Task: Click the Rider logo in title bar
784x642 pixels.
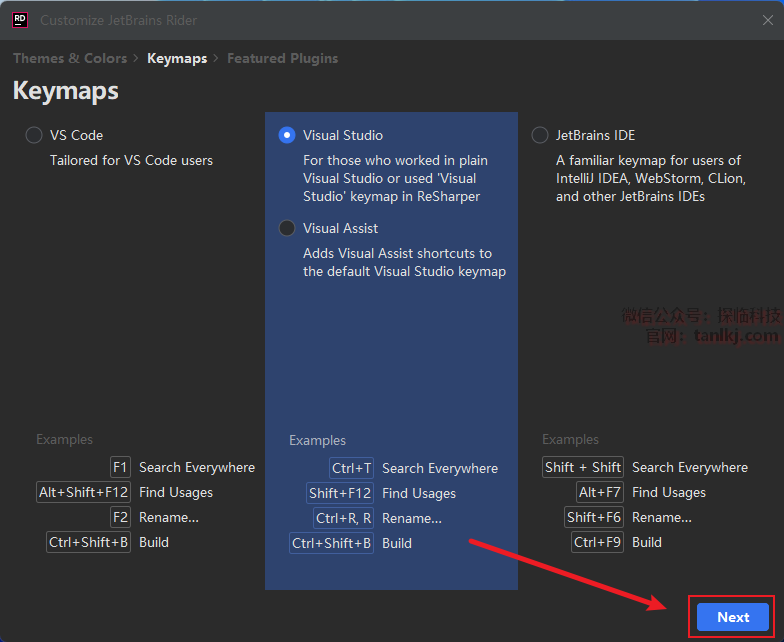Action: click(x=20, y=20)
